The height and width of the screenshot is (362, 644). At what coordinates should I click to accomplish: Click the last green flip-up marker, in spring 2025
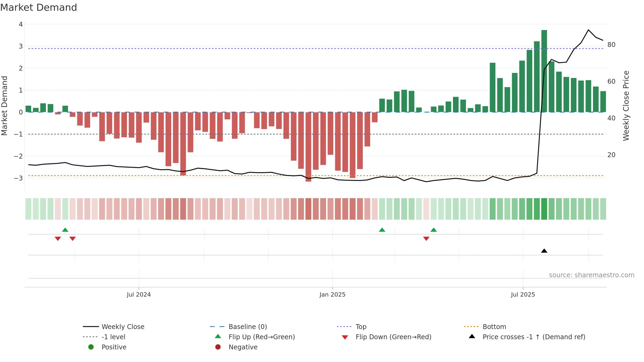[x=434, y=230]
